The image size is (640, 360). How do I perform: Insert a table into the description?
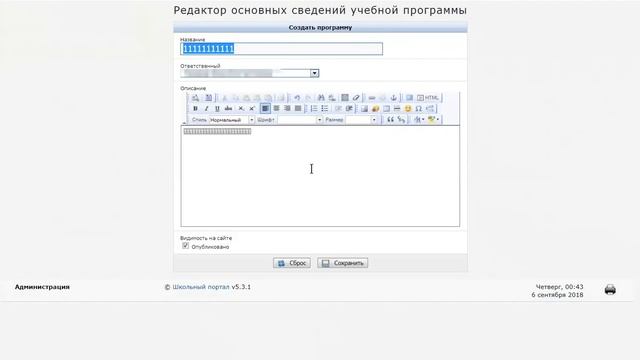pyautogui.click(x=386, y=109)
